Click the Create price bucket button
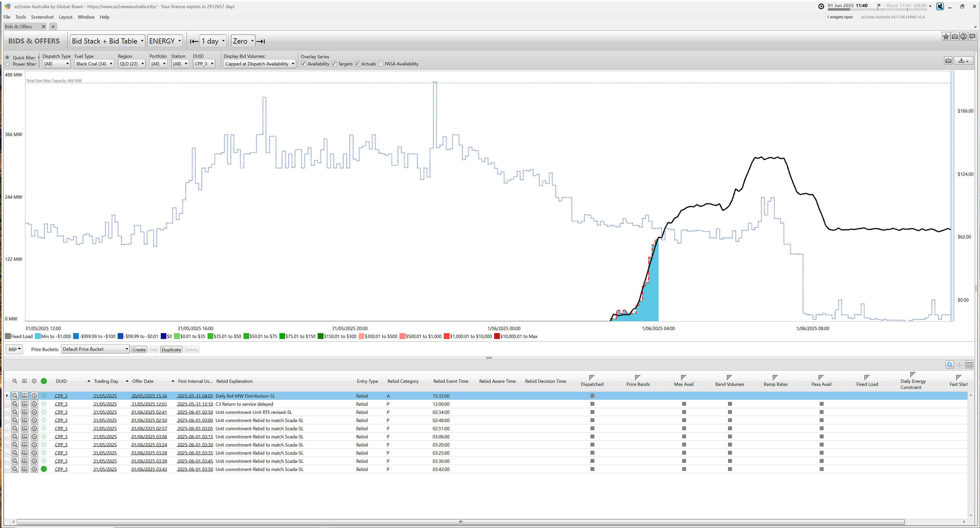980x528 pixels. 139,350
